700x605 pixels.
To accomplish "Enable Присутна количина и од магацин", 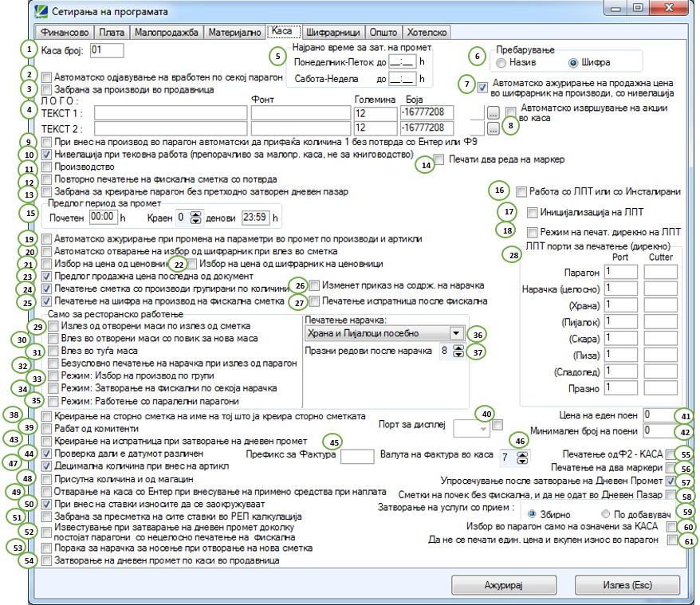I will (46, 480).
